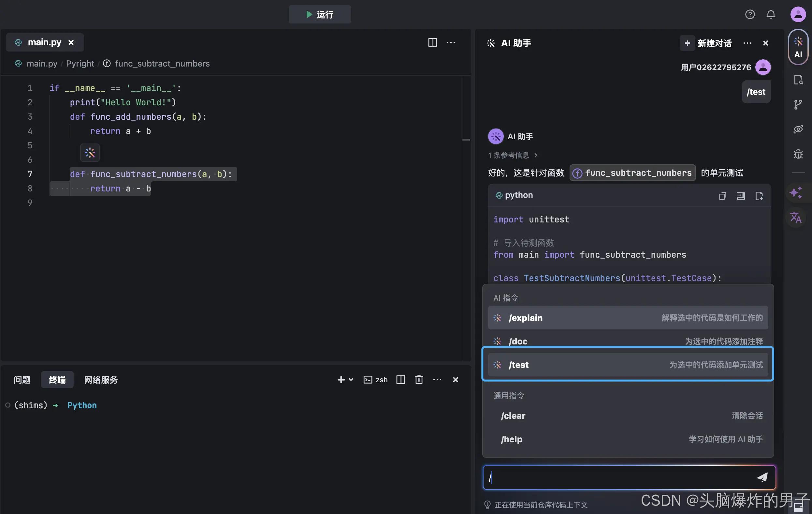Open the debug bug icon in sidebar
The height and width of the screenshot is (514, 812).
[x=798, y=154]
